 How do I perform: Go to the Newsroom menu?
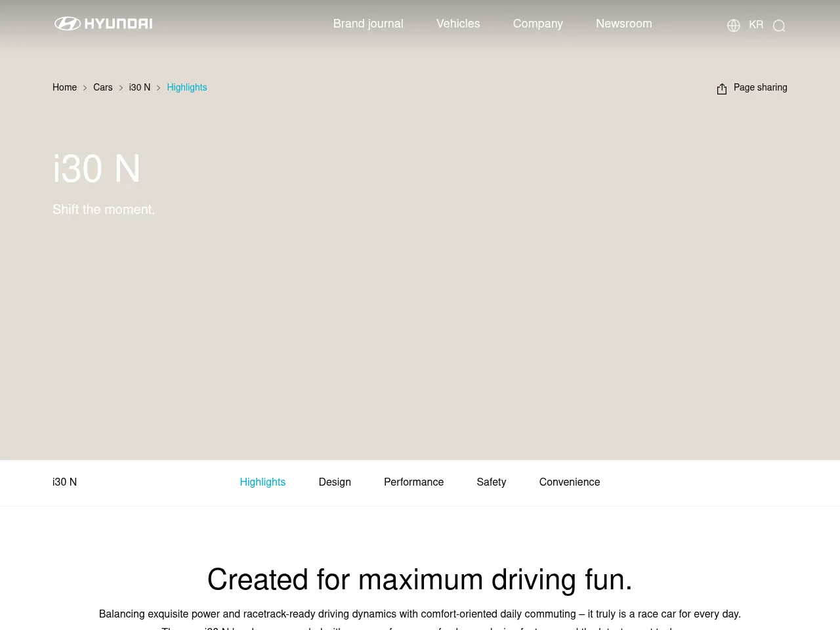coord(623,24)
